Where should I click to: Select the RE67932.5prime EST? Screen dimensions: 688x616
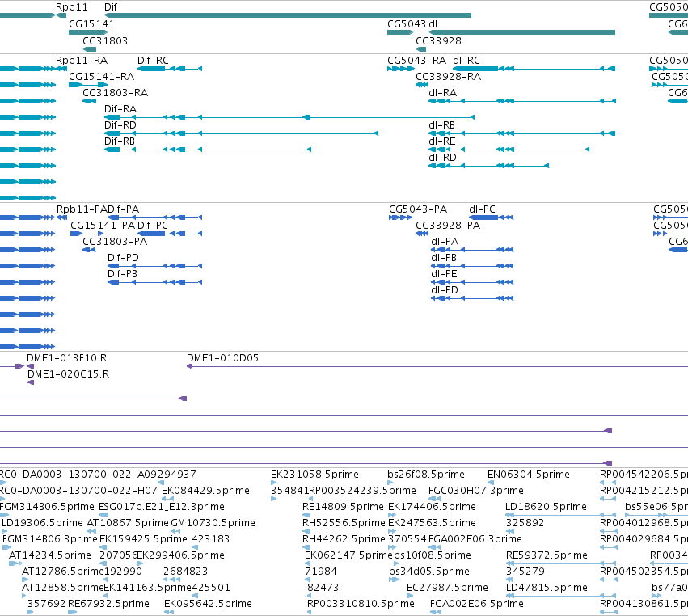pos(73,612)
